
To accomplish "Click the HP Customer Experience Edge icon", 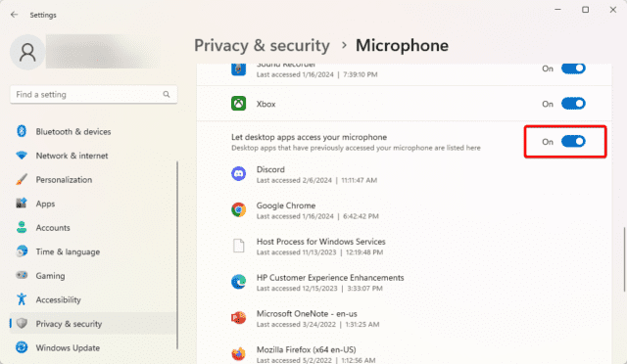I will 239,282.
